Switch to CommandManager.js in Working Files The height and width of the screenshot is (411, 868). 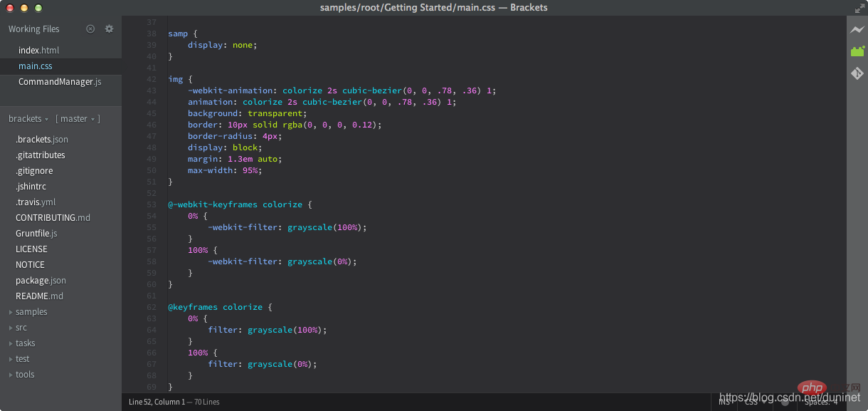(x=60, y=82)
